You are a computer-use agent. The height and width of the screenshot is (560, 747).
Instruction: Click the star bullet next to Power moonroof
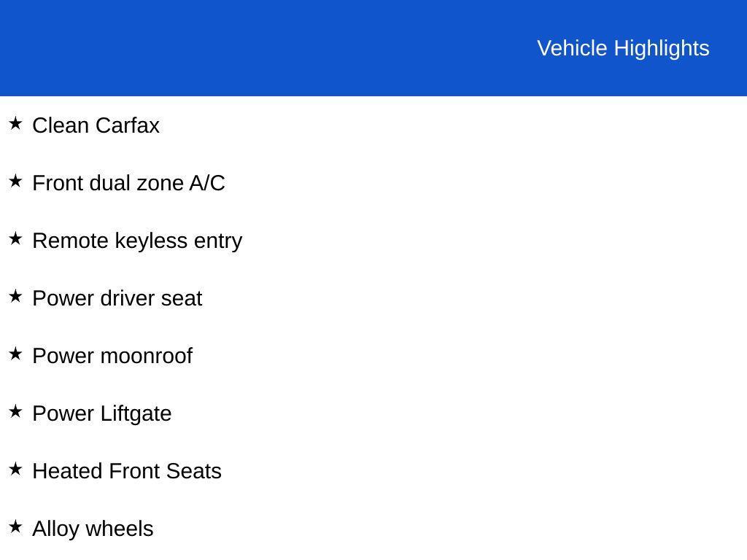point(15,354)
